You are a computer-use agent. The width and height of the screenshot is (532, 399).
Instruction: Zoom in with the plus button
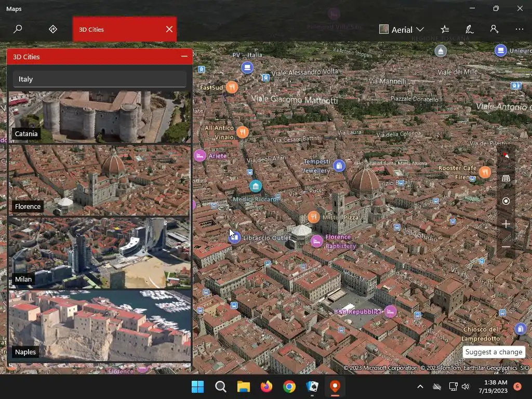pyautogui.click(x=506, y=224)
